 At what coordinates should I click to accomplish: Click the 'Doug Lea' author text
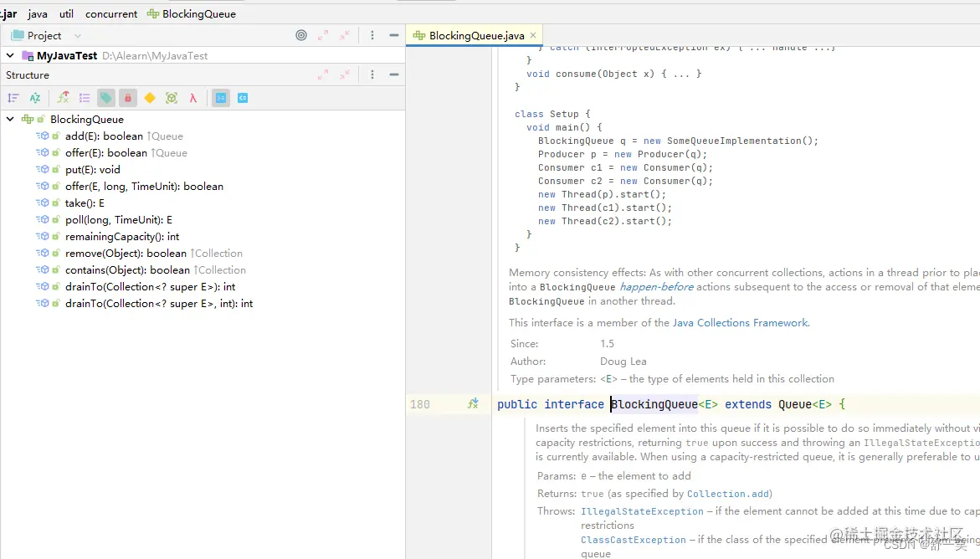pos(623,362)
